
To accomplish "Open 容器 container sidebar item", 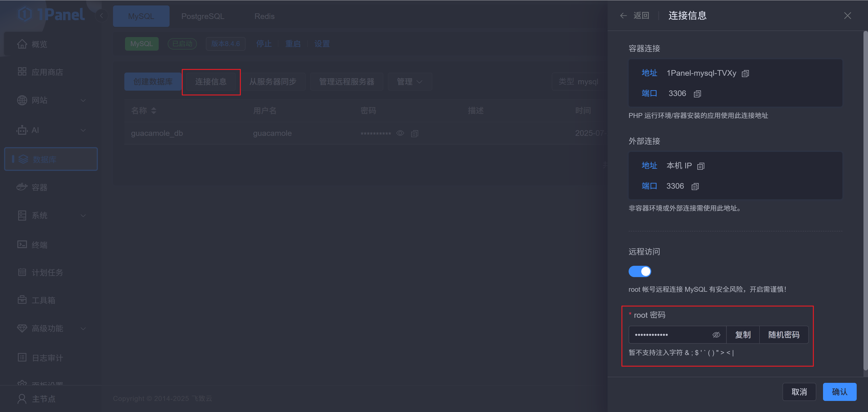I will [x=51, y=187].
